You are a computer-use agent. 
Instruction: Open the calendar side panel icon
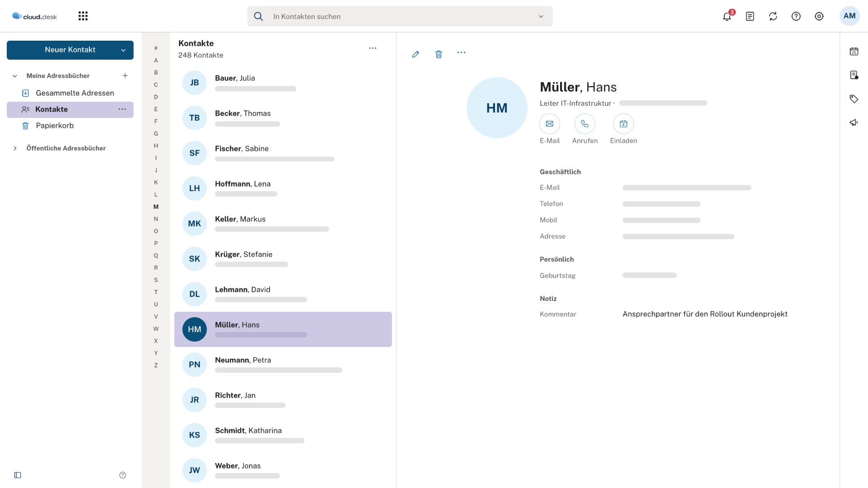coord(854,52)
